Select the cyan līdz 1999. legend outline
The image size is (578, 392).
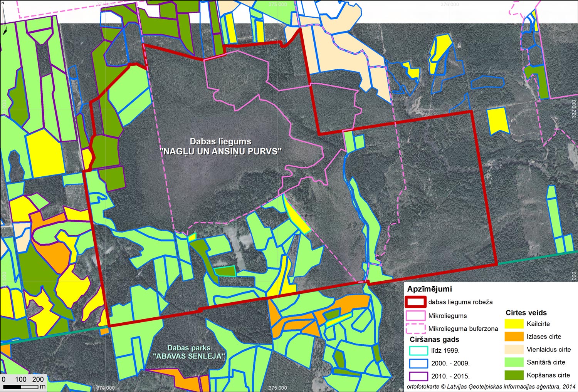point(418,350)
